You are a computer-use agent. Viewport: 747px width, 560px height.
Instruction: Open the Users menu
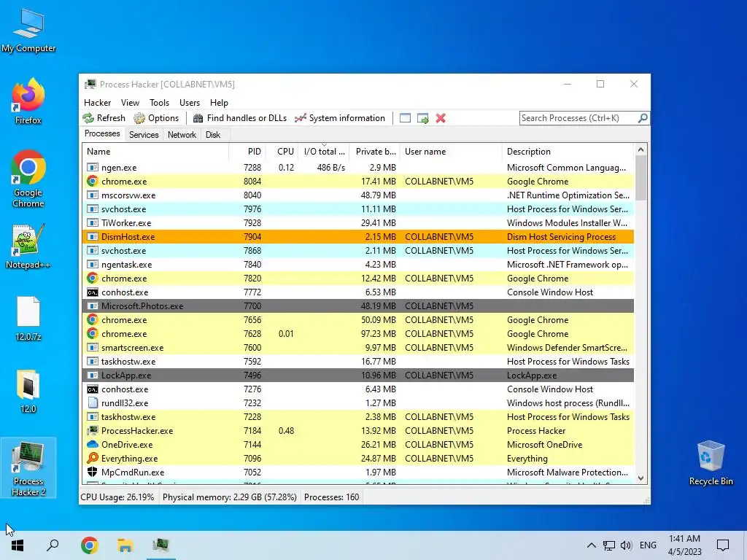coord(190,102)
